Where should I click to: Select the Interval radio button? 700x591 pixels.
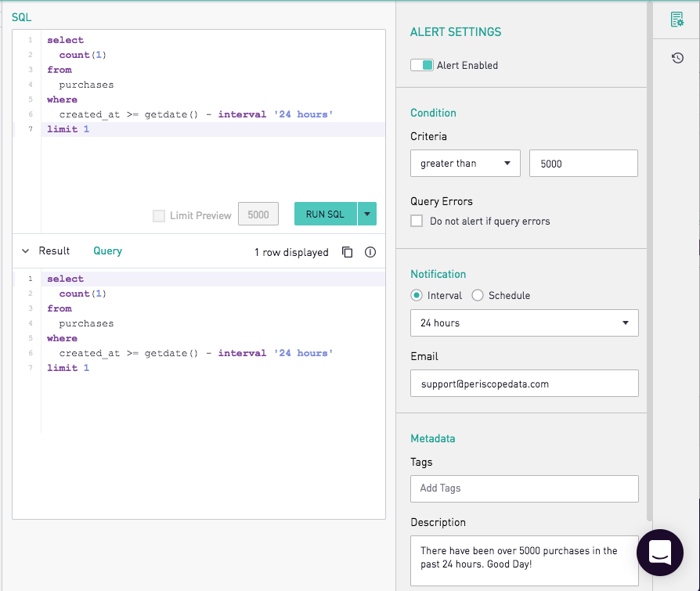(x=417, y=296)
